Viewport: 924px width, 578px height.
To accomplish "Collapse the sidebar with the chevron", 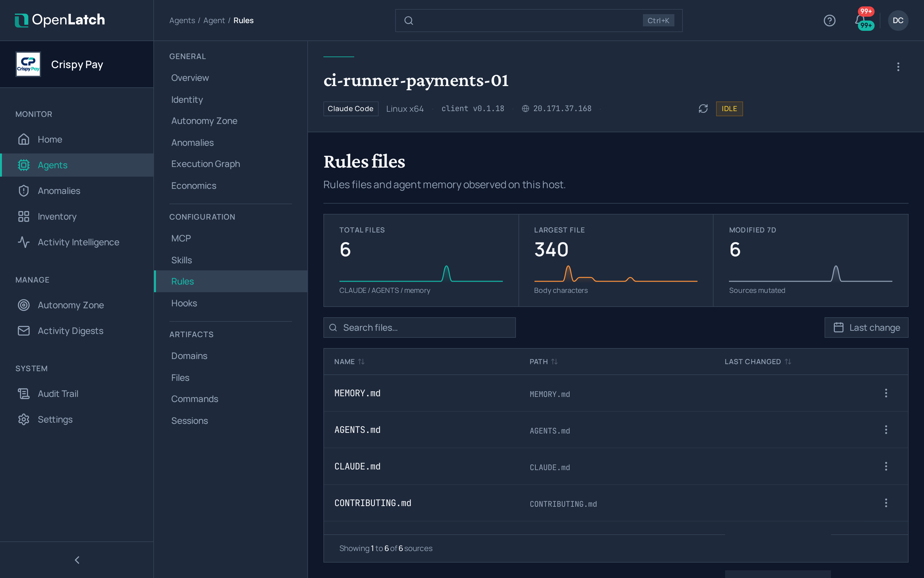I will 77,560.
